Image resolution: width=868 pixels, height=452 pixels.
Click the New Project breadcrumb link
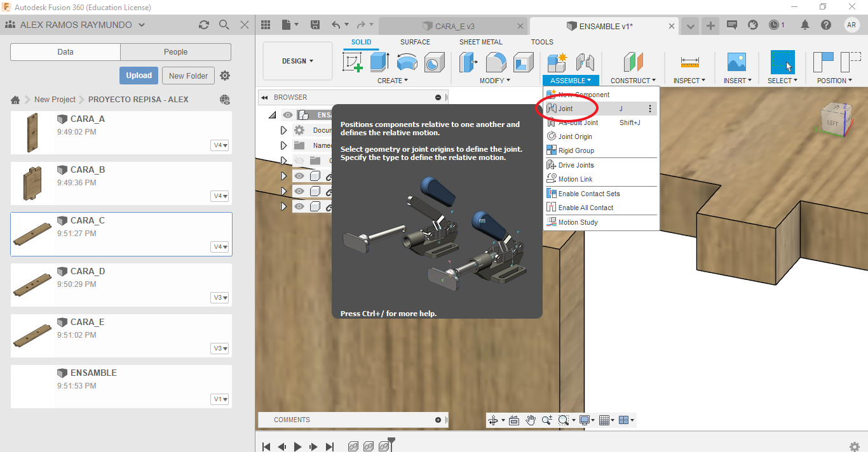(55, 100)
